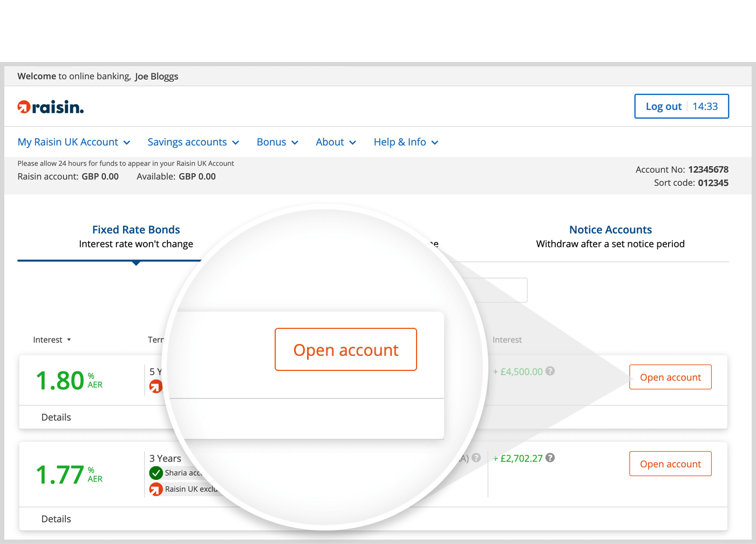756x544 pixels.
Task: Open account for the 1.77% bond
Action: pyautogui.click(x=670, y=464)
